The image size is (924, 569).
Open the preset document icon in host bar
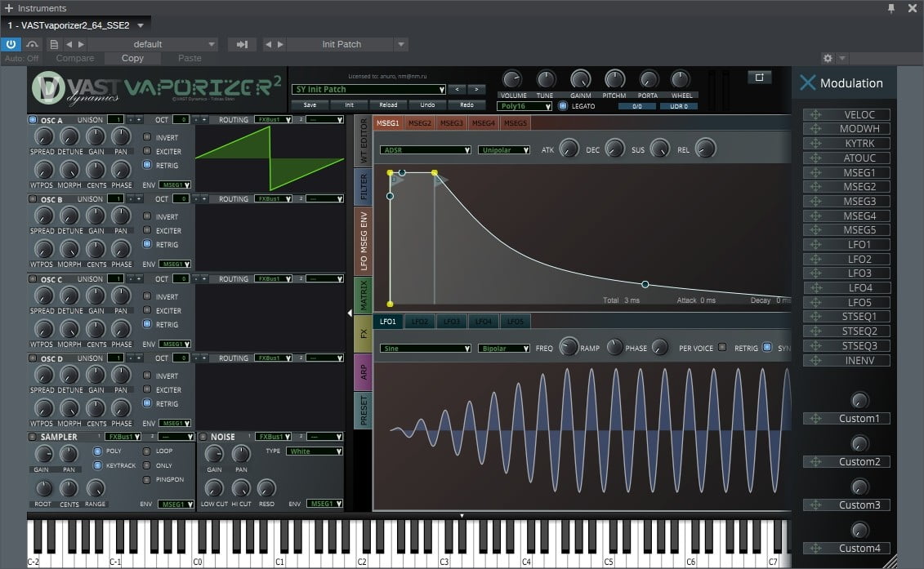click(x=54, y=44)
